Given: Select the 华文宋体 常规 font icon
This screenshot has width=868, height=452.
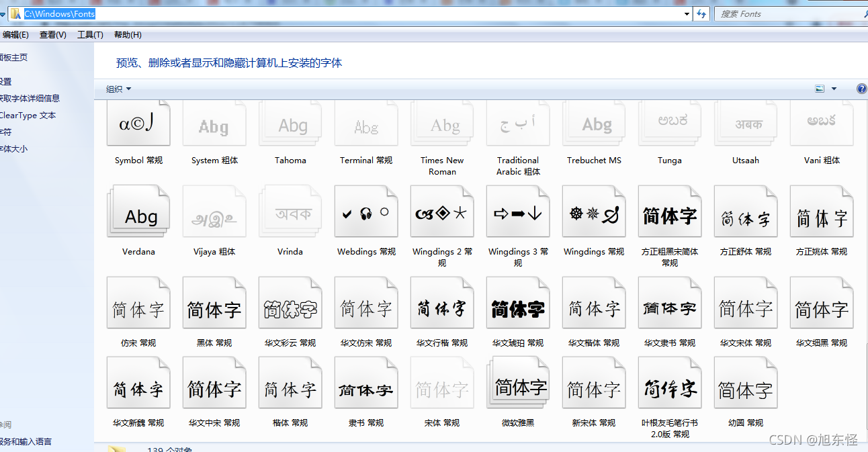Looking at the screenshot, I should (746, 303).
